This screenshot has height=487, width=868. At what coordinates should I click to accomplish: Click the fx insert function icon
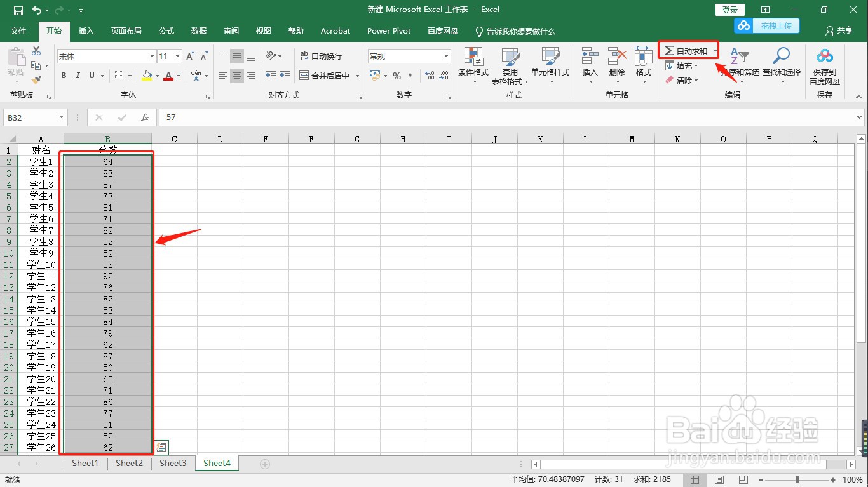click(x=145, y=117)
